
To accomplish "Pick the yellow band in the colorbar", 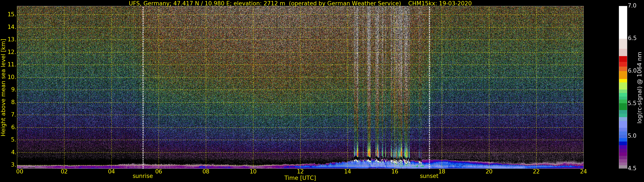I will click(x=623, y=81).
